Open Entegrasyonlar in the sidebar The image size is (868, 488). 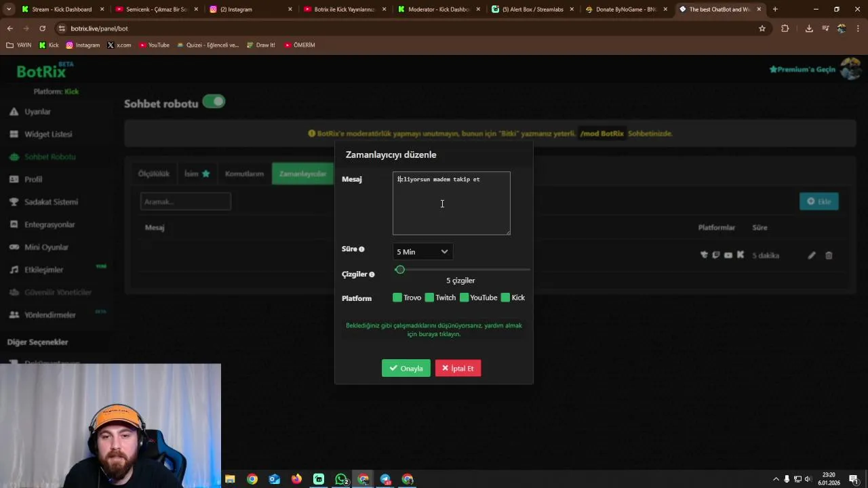click(x=50, y=224)
